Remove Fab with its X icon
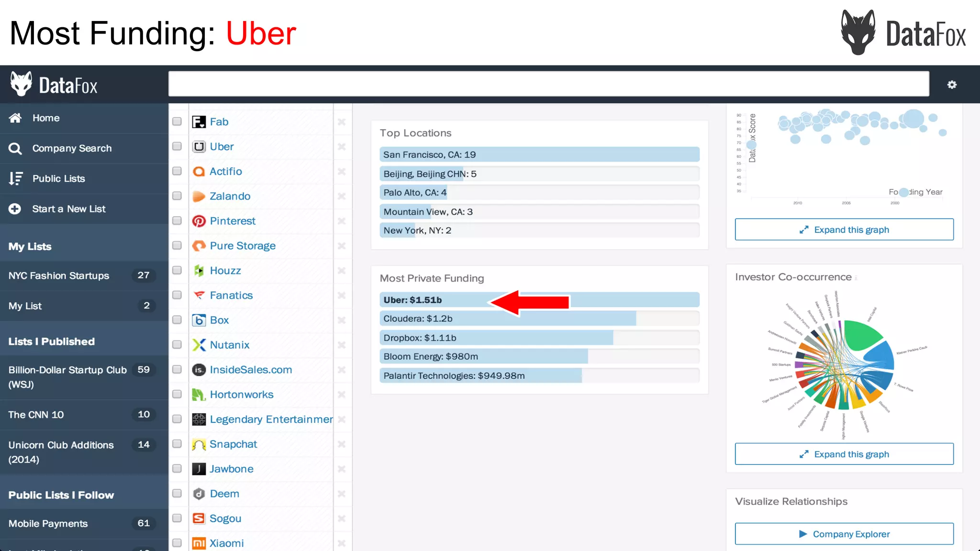This screenshot has width=980, height=551. click(342, 122)
